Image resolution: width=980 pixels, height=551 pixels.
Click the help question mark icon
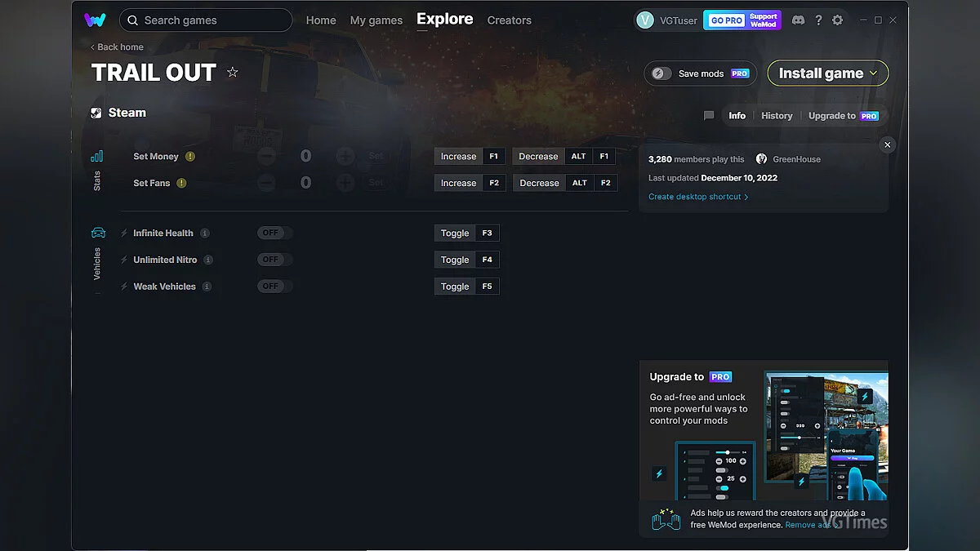click(x=818, y=20)
